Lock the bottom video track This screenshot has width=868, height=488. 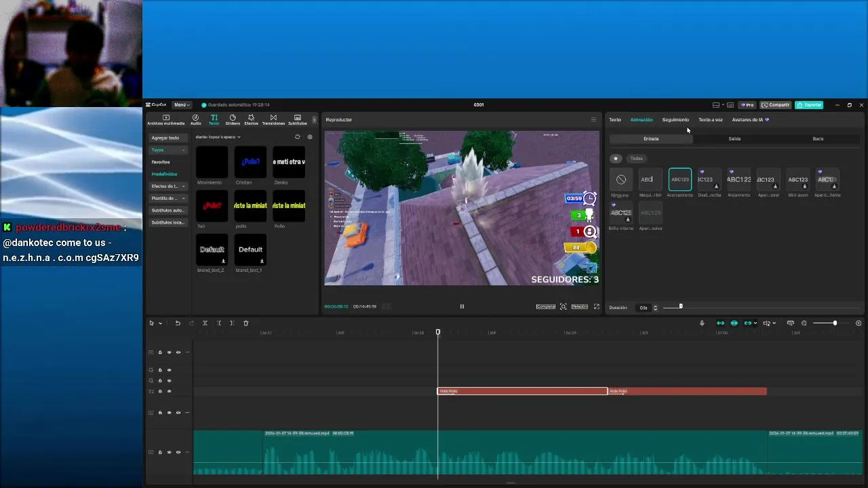(x=160, y=452)
